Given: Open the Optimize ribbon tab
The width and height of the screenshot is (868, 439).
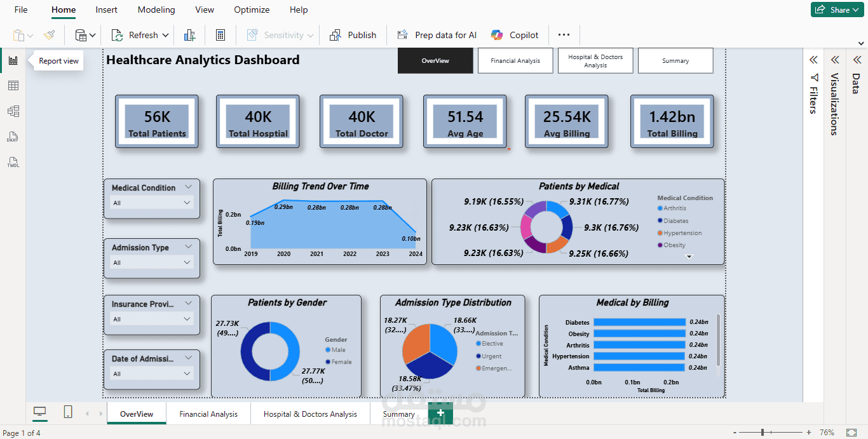Looking at the screenshot, I should 252,10.
